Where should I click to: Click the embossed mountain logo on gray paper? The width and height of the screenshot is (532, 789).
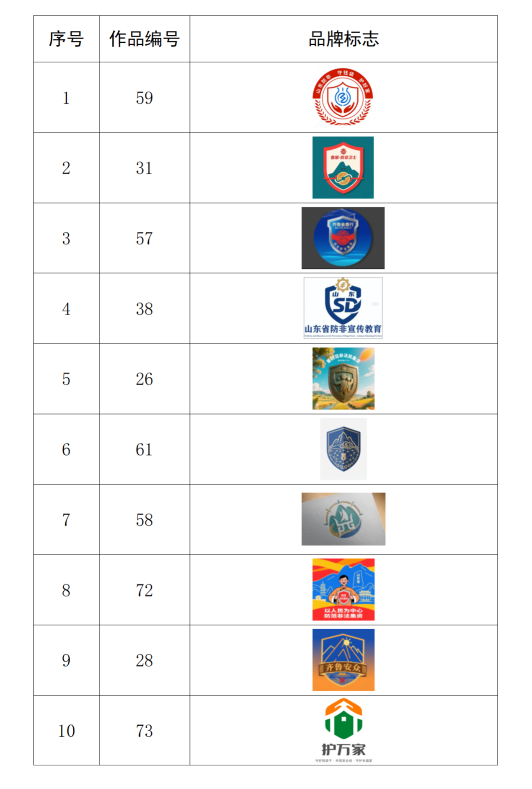click(343, 519)
